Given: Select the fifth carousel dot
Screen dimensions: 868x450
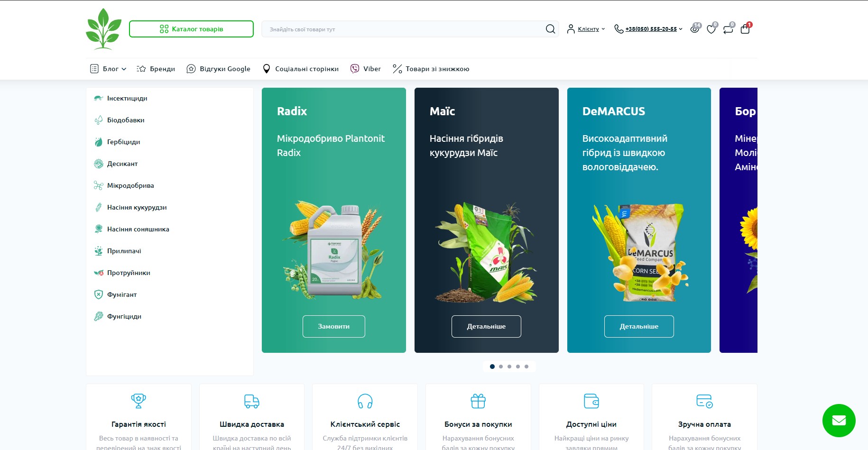Looking at the screenshot, I should (526, 367).
